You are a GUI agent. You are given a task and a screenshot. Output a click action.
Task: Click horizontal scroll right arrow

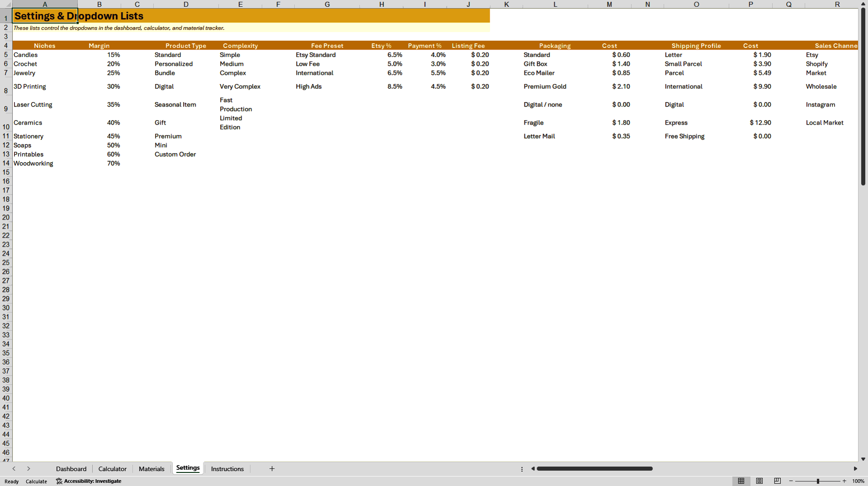click(x=855, y=469)
